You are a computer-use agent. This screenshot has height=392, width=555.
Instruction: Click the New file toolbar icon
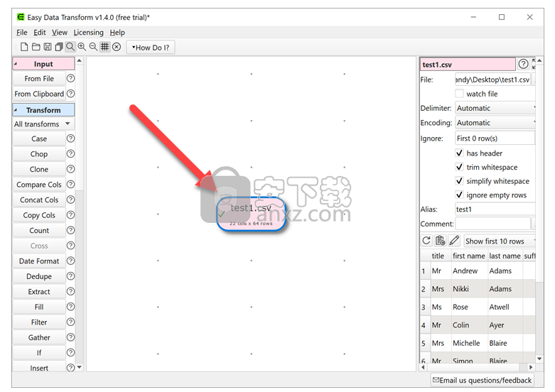pos(24,47)
